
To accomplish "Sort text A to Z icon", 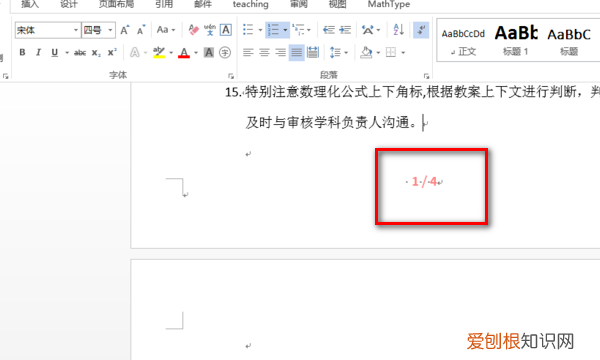I will (x=398, y=29).
